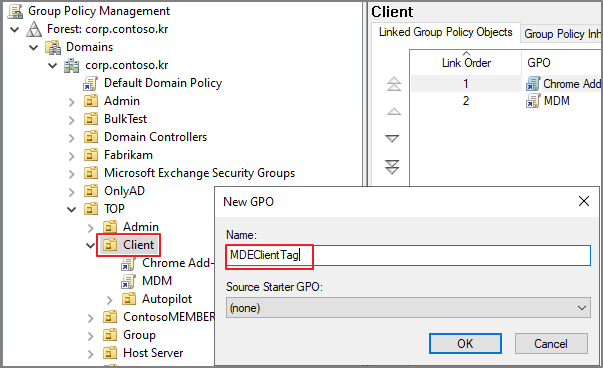Select the Client OU label in tree
The width and height of the screenshot is (603, 368).
click(x=138, y=245)
